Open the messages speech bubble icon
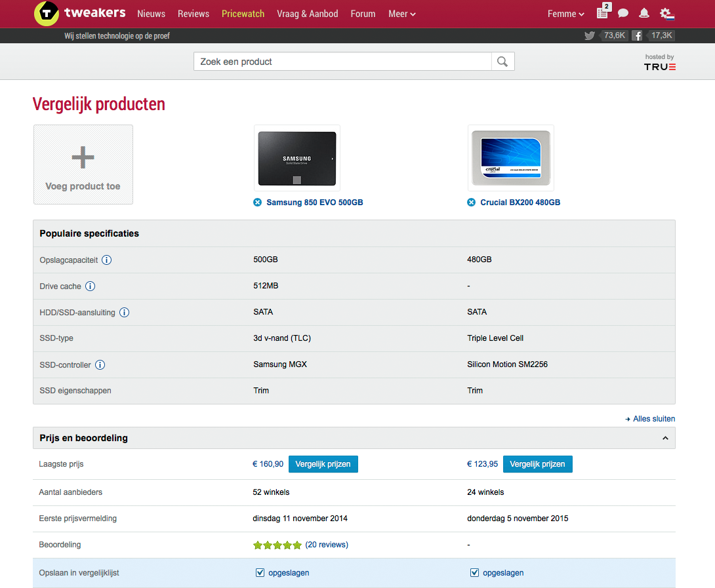 (623, 13)
